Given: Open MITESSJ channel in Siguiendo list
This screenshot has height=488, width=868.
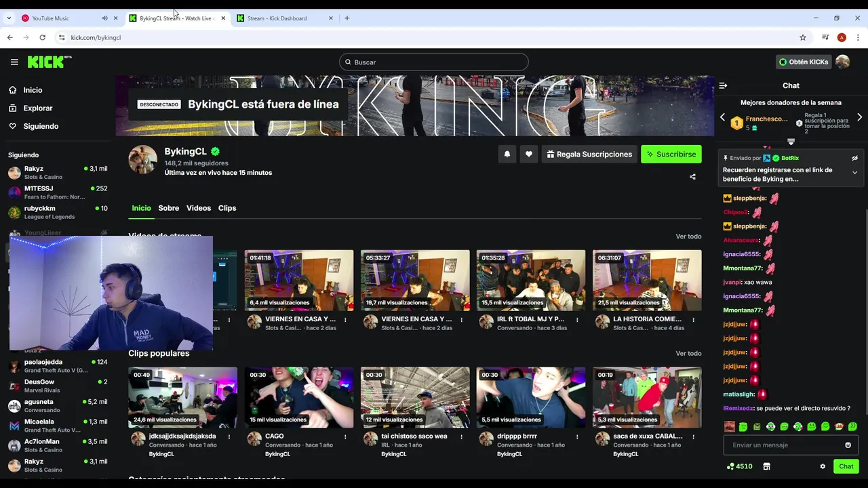Looking at the screenshot, I should pos(58,192).
